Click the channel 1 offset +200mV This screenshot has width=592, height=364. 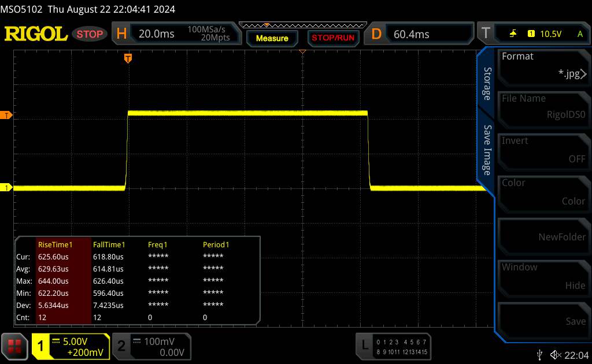pos(86,352)
